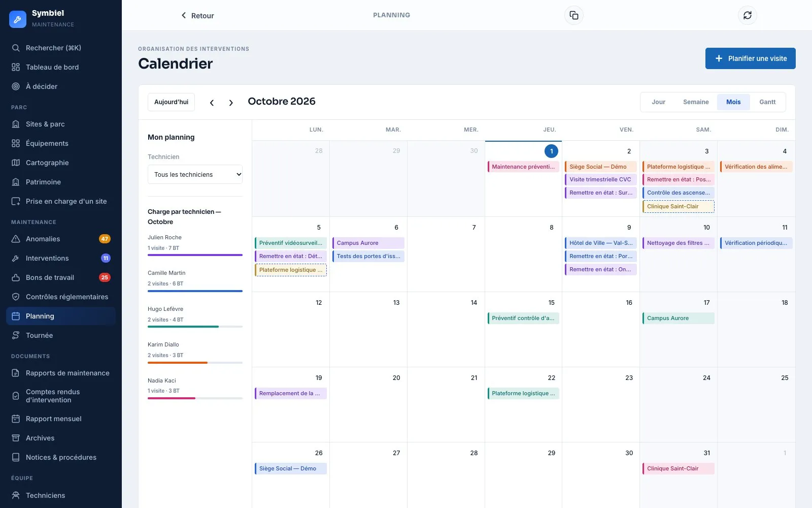Open Maintenance préventive event on October 1
Screen dimensions: 812x508
tap(523, 167)
